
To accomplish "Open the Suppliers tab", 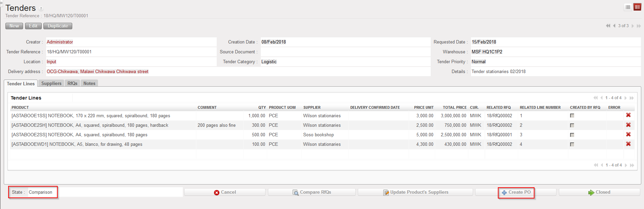I will (x=51, y=83).
